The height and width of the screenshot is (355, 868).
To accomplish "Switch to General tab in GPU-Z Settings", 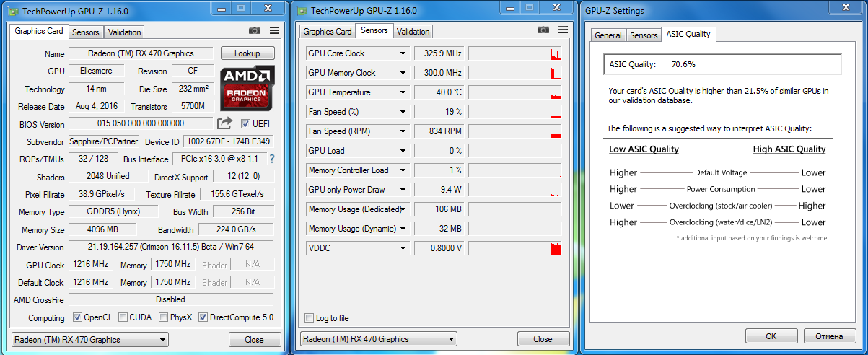I will (x=608, y=35).
